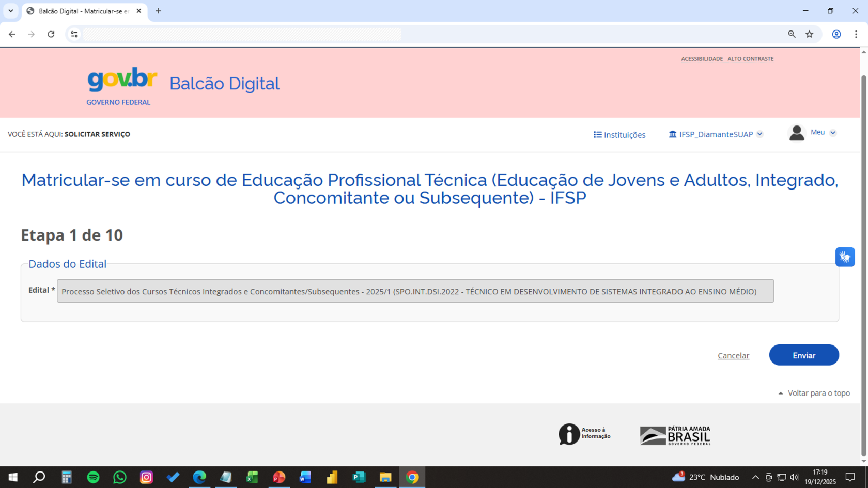Click the browser bookmark star icon
868x488 pixels.
click(810, 34)
